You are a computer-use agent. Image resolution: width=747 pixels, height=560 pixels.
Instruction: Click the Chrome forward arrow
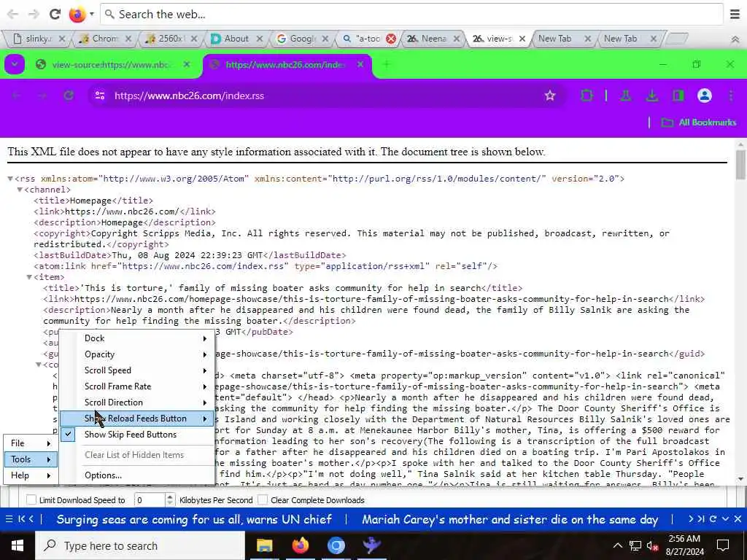(x=42, y=96)
